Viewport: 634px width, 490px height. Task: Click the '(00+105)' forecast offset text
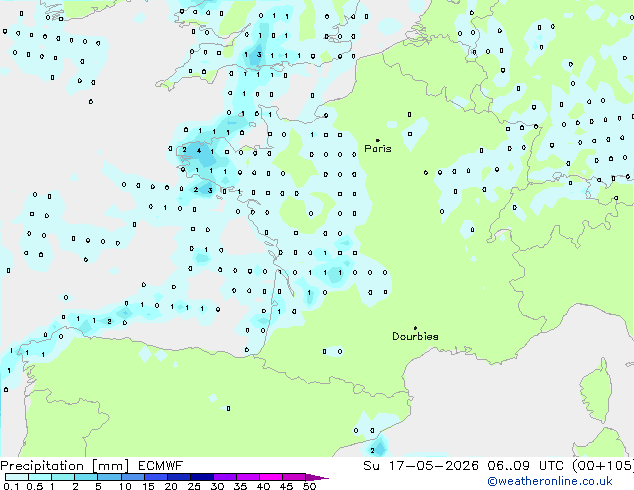coord(603,466)
